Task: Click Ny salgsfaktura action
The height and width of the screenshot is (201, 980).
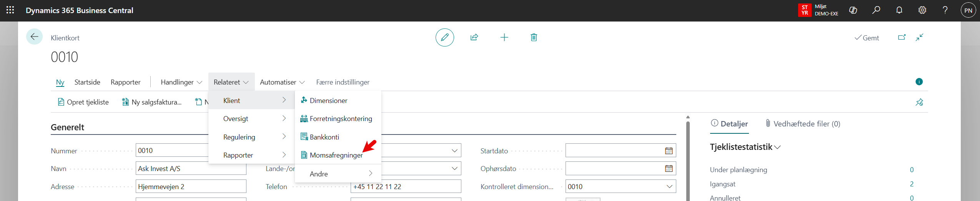Action: [152, 102]
